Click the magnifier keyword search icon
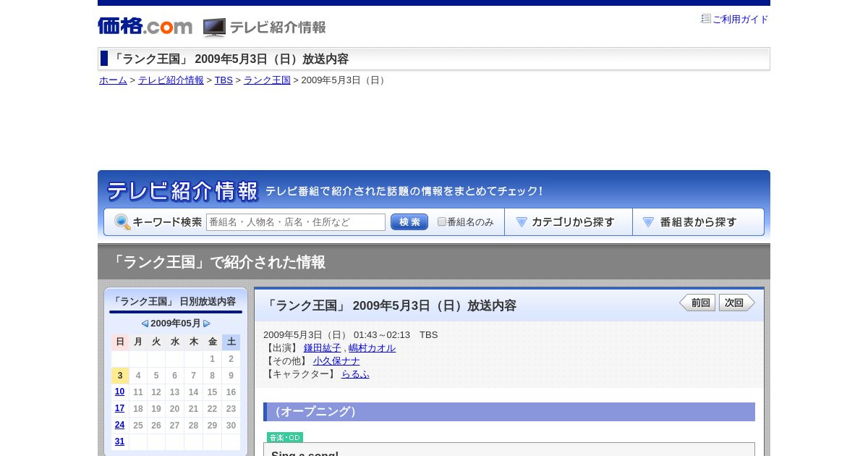 pyautogui.click(x=122, y=222)
